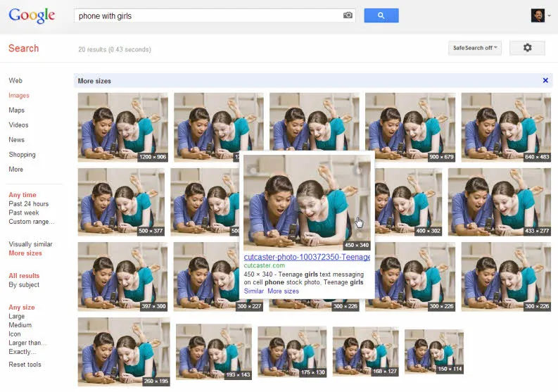Open the 168 × 127 thumbnail
Screen dimensions: 558x392
[x=365, y=352]
